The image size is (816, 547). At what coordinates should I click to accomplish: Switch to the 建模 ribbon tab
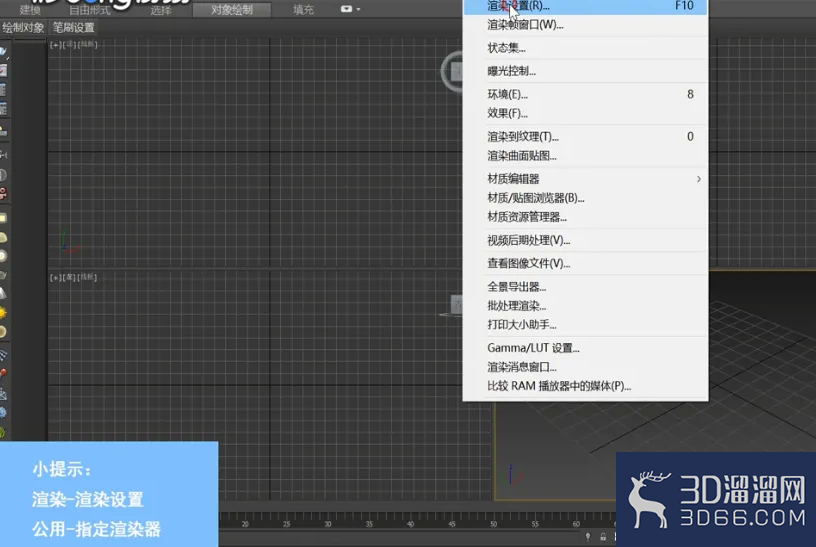(x=30, y=10)
